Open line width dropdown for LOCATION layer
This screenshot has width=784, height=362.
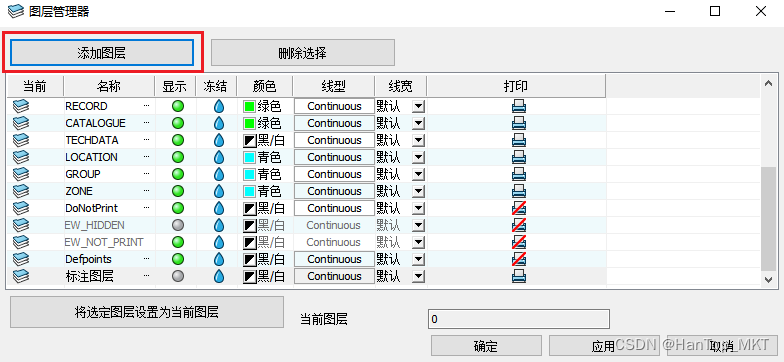[419, 158]
